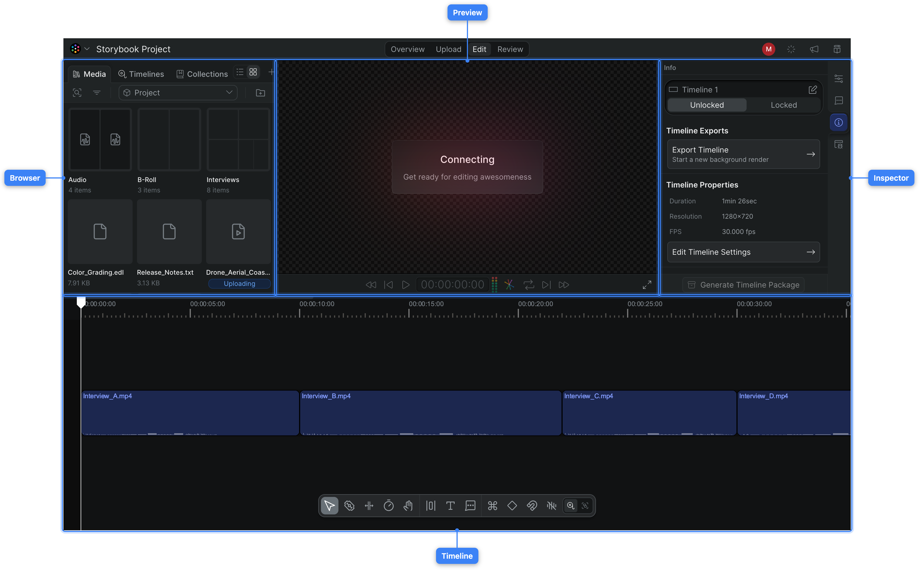The image size is (924, 574).
Task: Toggle loop playback
Action: pos(528,285)
